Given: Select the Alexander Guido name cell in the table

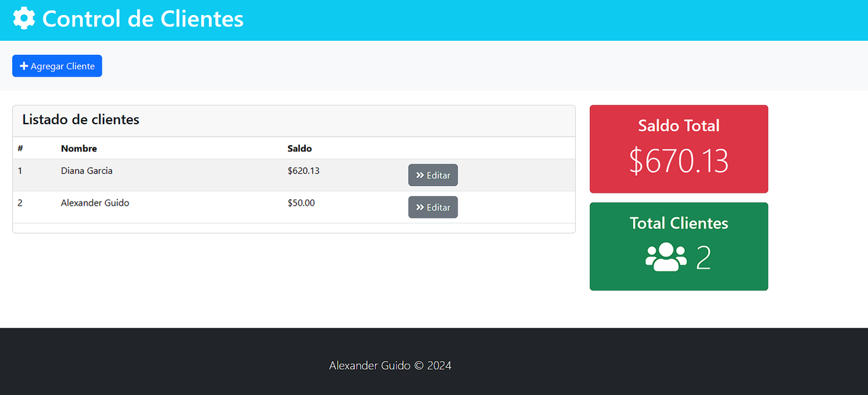Looking at the screenshot, I should 95,203.
